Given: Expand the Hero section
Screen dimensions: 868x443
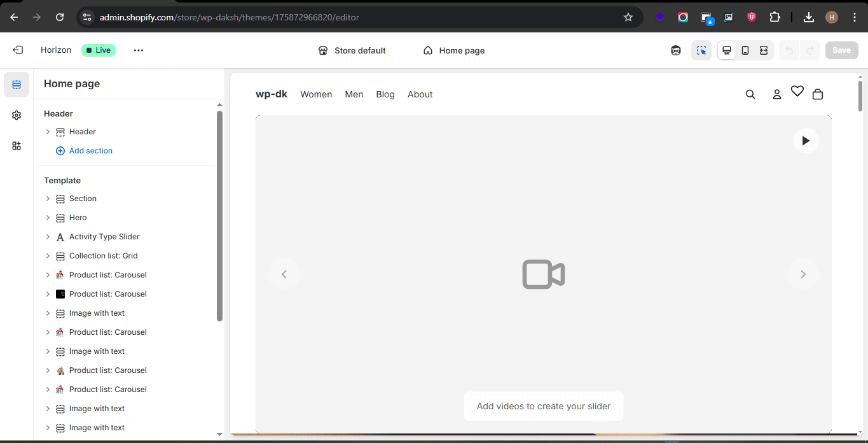Looking at the screenshot, I should pyautogui.click(x=48, y=217).
